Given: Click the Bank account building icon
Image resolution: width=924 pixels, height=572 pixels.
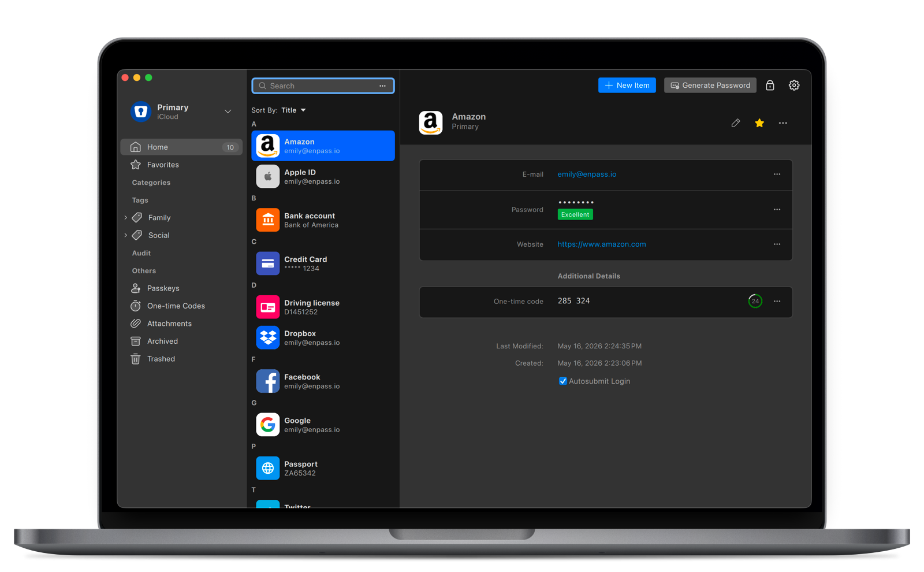Looking at the screenshot, I should pyautogui.click(x=267, y=220).
